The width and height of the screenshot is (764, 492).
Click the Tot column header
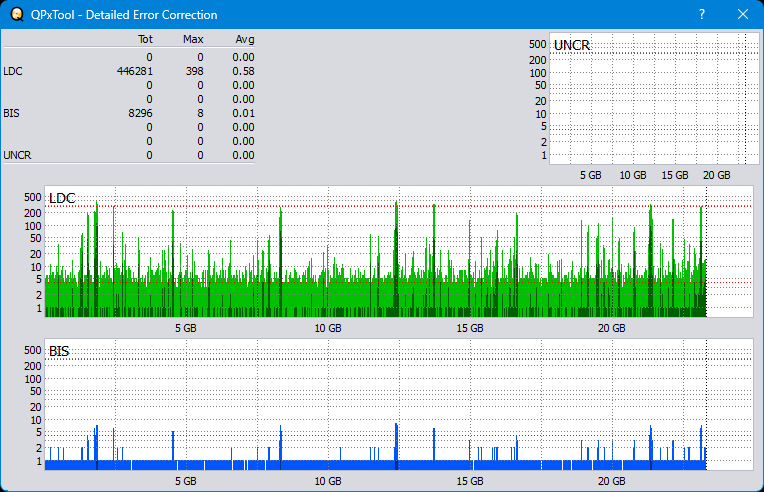click(145, 39)
